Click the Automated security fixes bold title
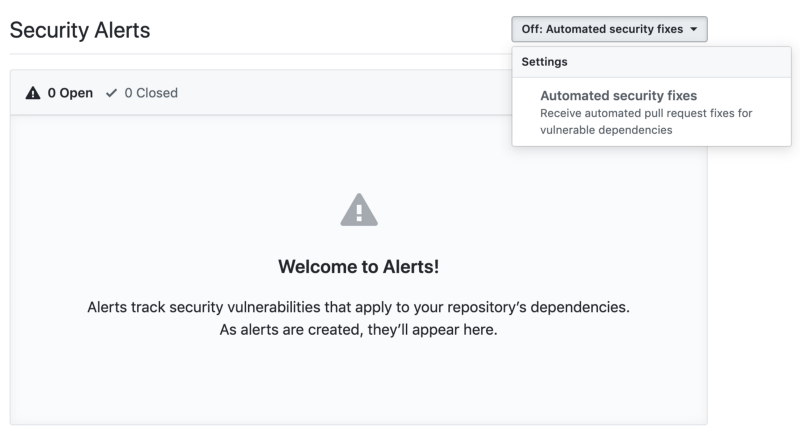800x440 pixels. [618, 95]
